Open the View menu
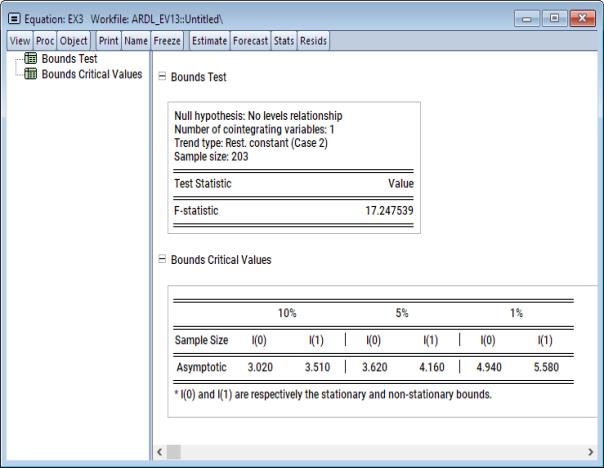The image size is (604, 468). (x=20, y=40)
